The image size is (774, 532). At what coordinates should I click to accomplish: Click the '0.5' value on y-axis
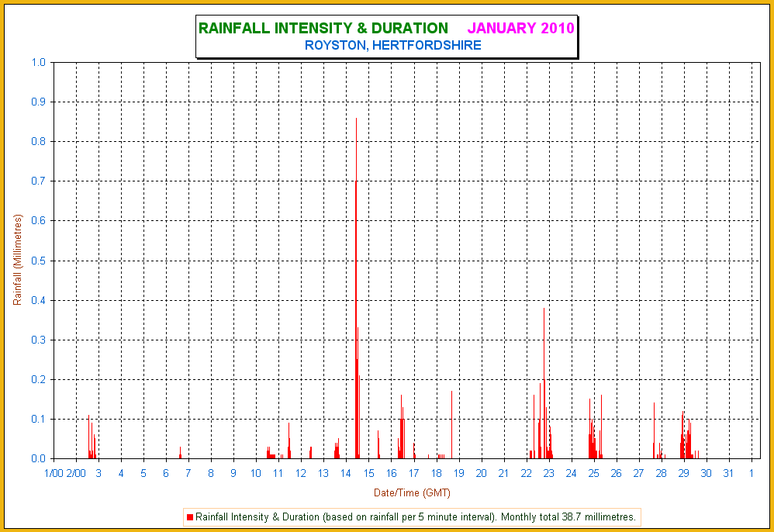coord(39,261)
